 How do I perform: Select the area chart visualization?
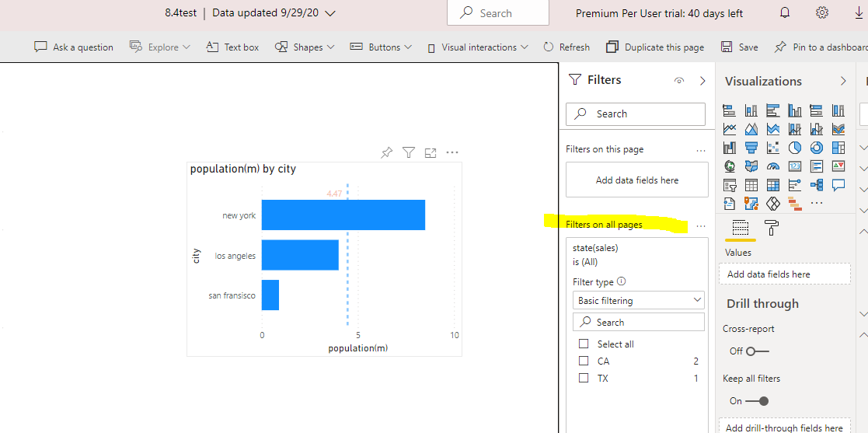751,129
